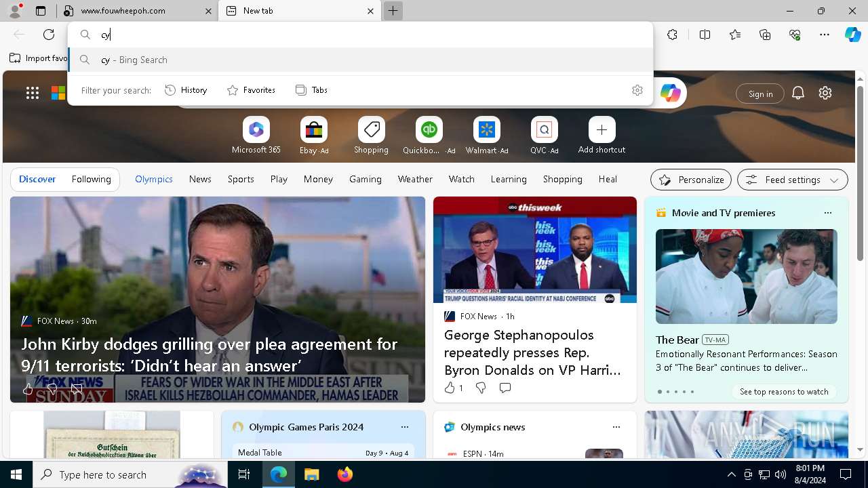868x488 pixels.
Task: Switch to the Following tab
Action: pos(91,179)
